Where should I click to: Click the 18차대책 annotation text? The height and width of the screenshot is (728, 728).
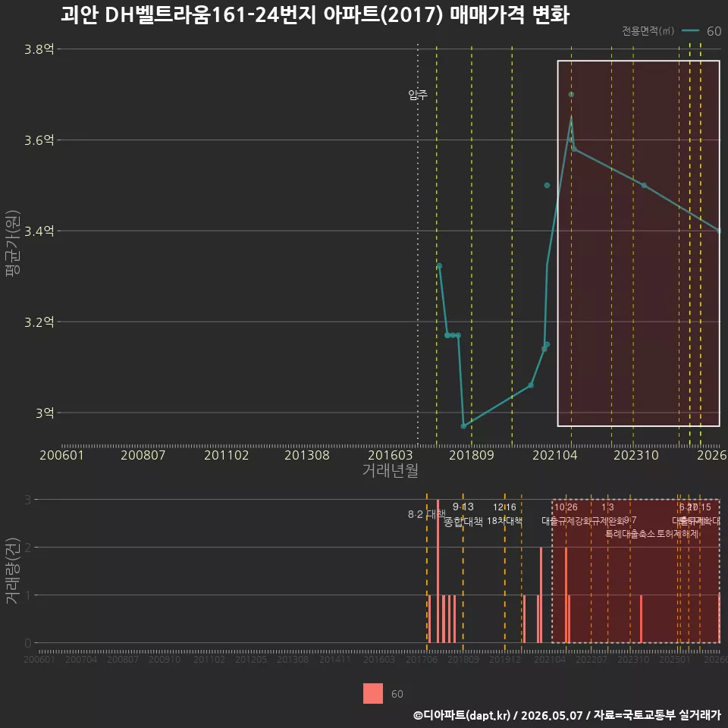(x=505, y=521)
